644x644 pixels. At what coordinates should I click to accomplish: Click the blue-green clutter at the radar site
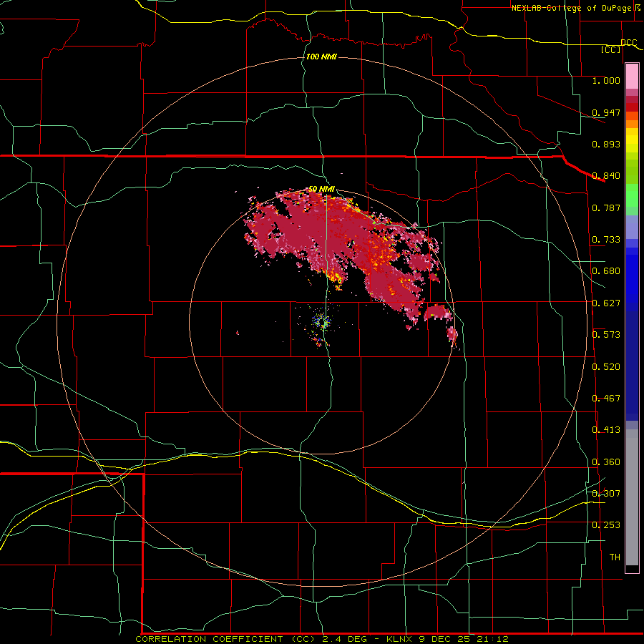click(321, 321)
